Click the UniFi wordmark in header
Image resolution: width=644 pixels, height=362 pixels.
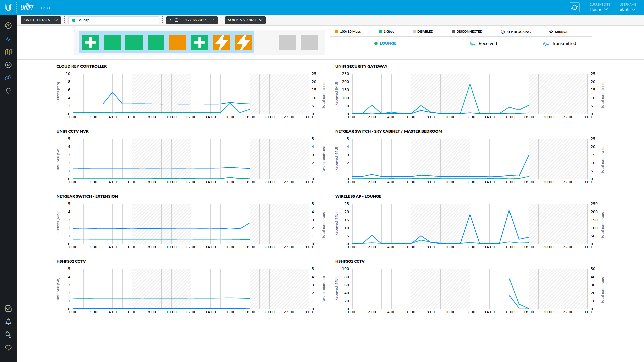[27, 7]
